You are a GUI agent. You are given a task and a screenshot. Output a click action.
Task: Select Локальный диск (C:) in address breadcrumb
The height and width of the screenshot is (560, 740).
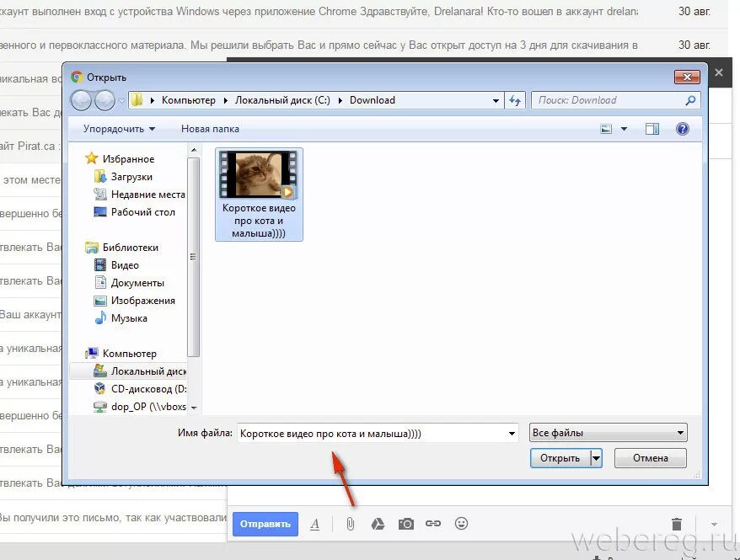pyautogui.click(x=282, y=100)
